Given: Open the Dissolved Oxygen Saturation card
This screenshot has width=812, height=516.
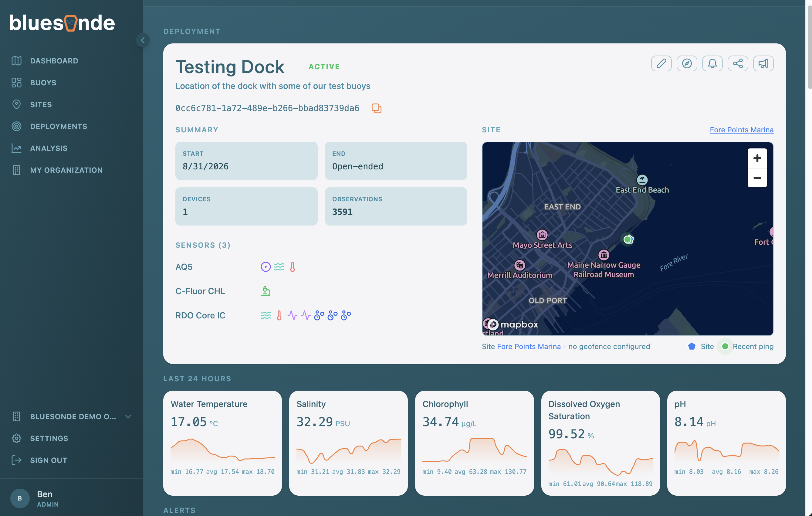Looking at the screenshot, I should coord(600,443).
